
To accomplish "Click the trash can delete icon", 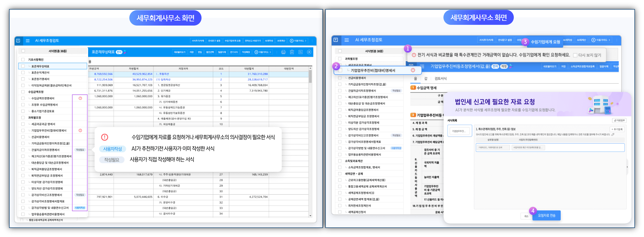I will coord(292,52).
